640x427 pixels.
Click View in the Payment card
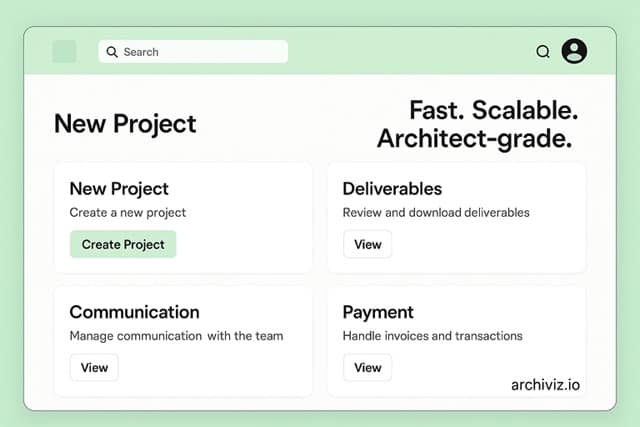click(x=367, y=367)
